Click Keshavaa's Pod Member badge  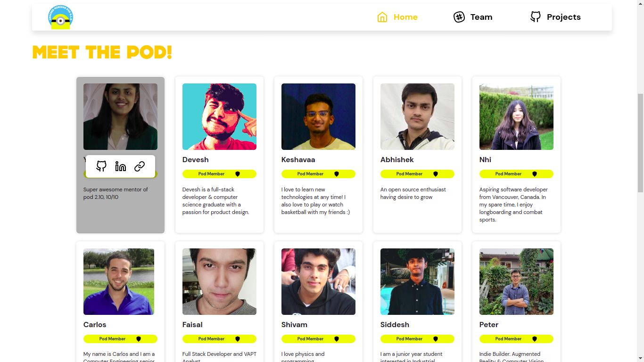[x=318, y=174]
